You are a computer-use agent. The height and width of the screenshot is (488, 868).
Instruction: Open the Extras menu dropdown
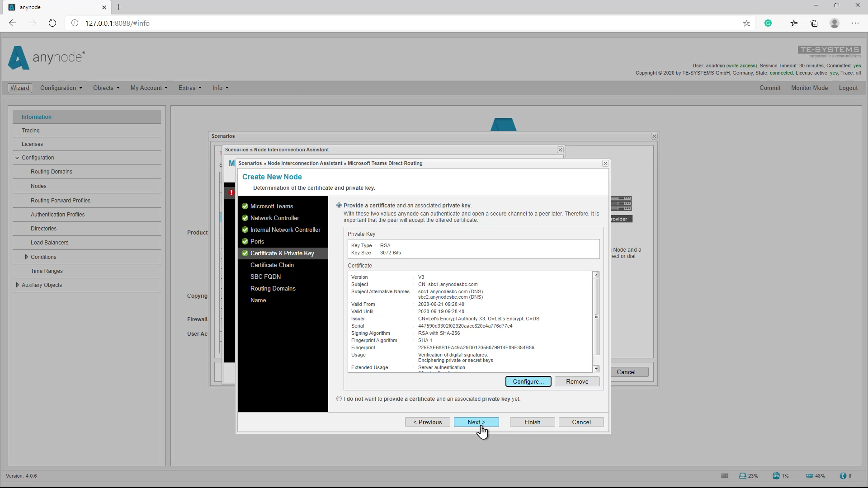tap(190, 88)
